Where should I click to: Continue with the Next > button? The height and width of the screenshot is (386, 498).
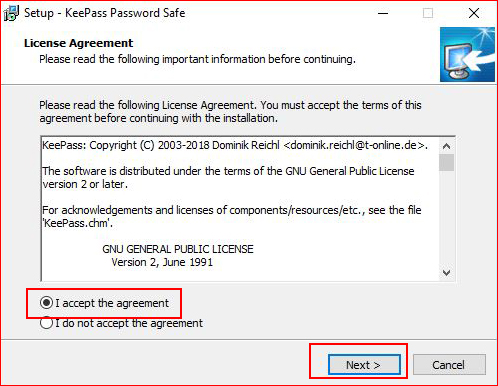364,365
